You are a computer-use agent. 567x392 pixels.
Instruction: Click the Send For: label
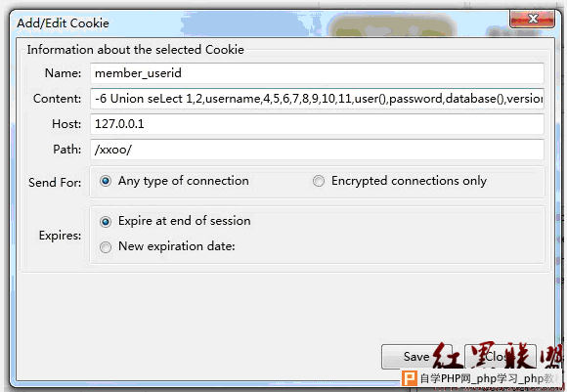click(x=55, y=183)
